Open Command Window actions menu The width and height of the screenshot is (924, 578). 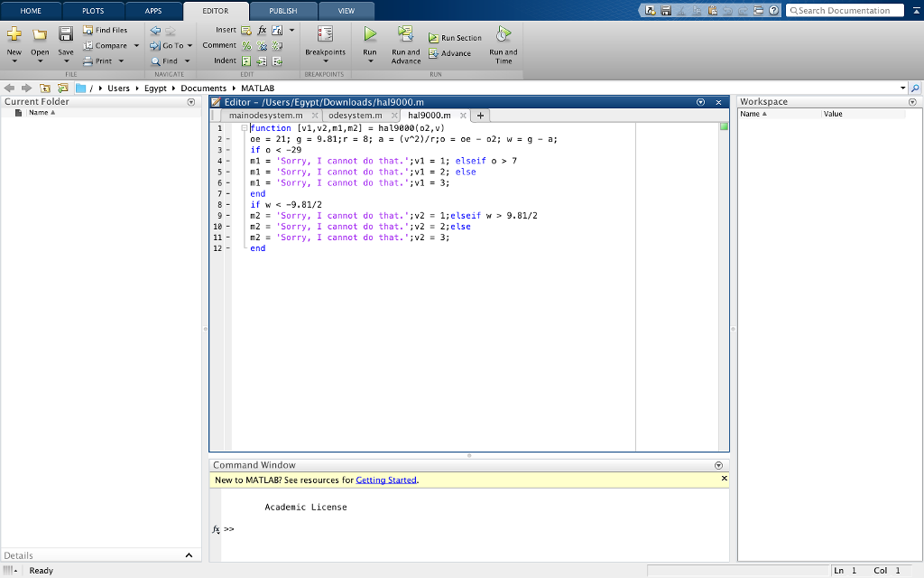(718, 465)
